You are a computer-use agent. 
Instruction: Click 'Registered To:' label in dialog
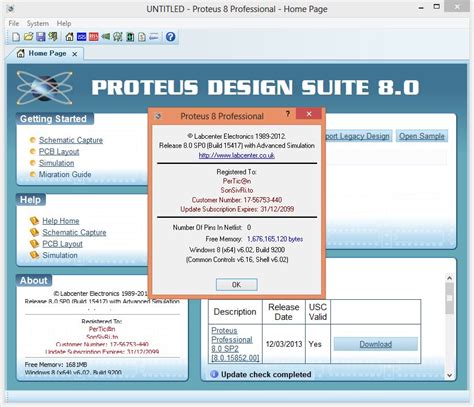point(236,172)
